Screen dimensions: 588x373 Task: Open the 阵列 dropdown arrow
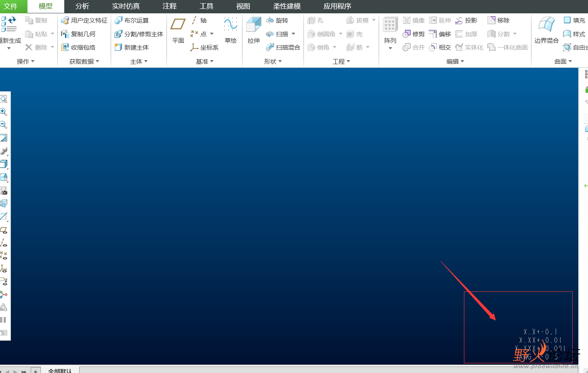390,48
